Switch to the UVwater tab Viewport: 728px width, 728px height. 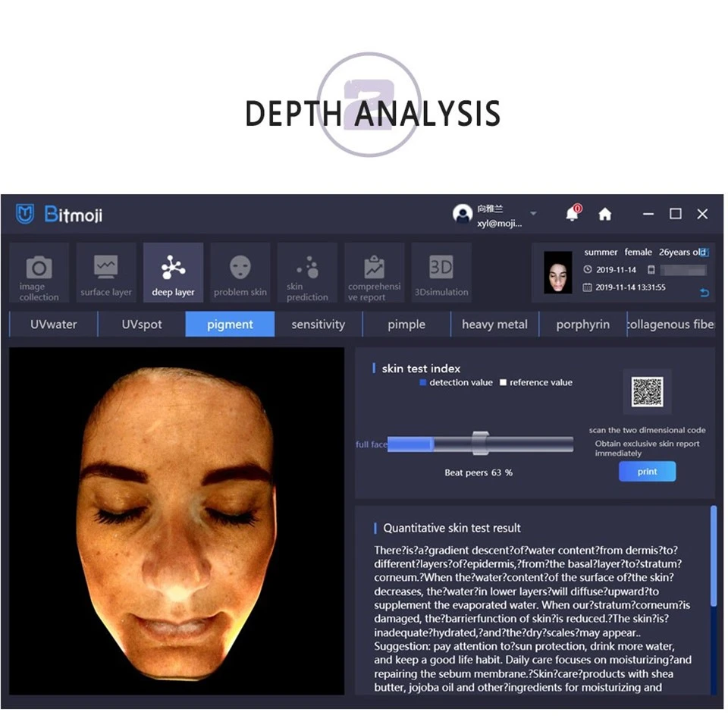coord(53,324)
